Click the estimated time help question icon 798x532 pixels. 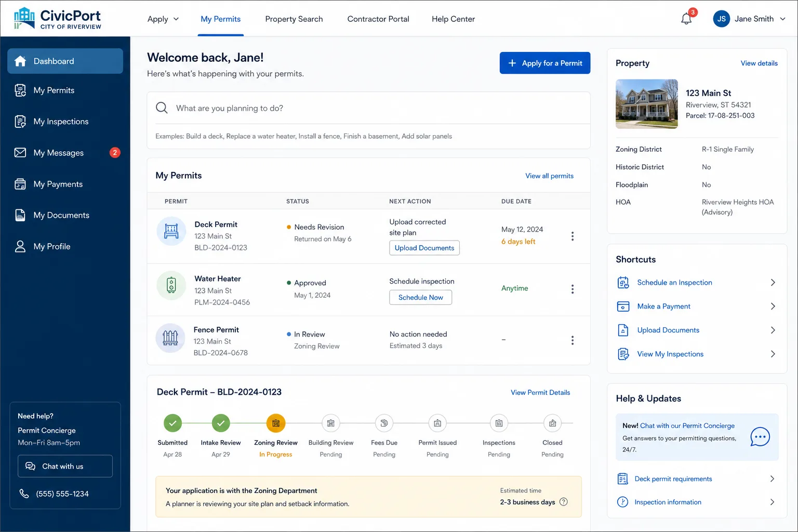point(564,502)
